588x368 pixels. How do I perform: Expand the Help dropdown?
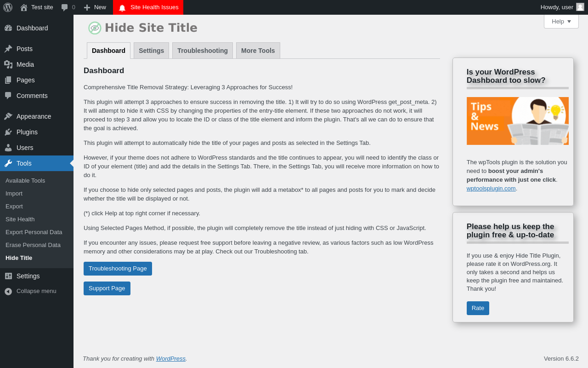[x=561, y=21]
